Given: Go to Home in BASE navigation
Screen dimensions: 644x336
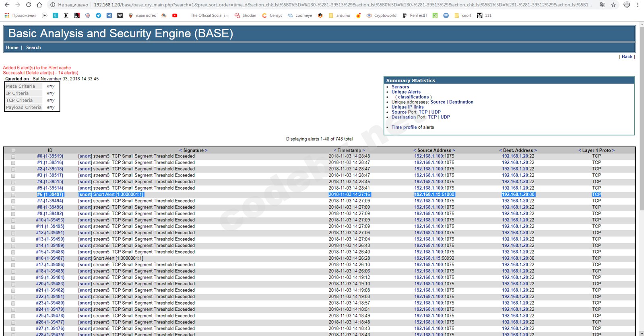Looking at the screenshot, I should (12, 47).
